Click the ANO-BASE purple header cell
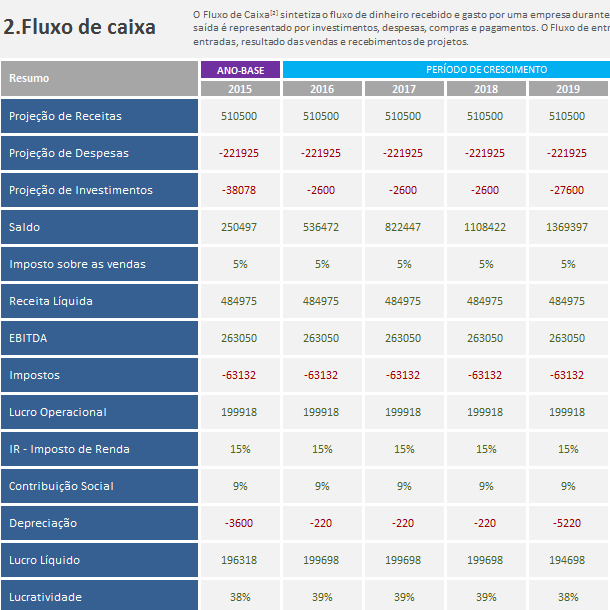 click(240, 70)
